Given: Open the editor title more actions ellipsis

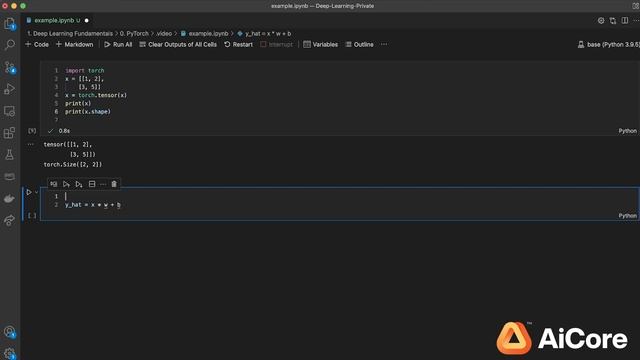Looking at the screenshot, I should [x=636, y=20].
